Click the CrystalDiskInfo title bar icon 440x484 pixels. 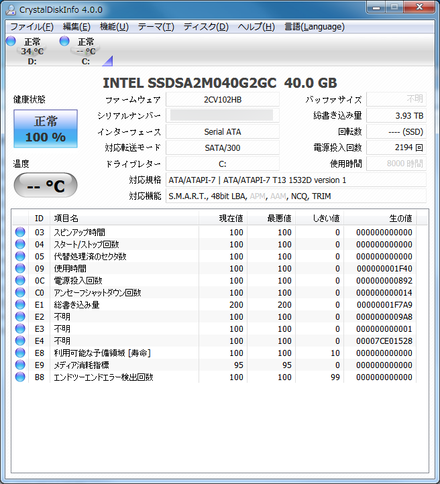(11, 10)
